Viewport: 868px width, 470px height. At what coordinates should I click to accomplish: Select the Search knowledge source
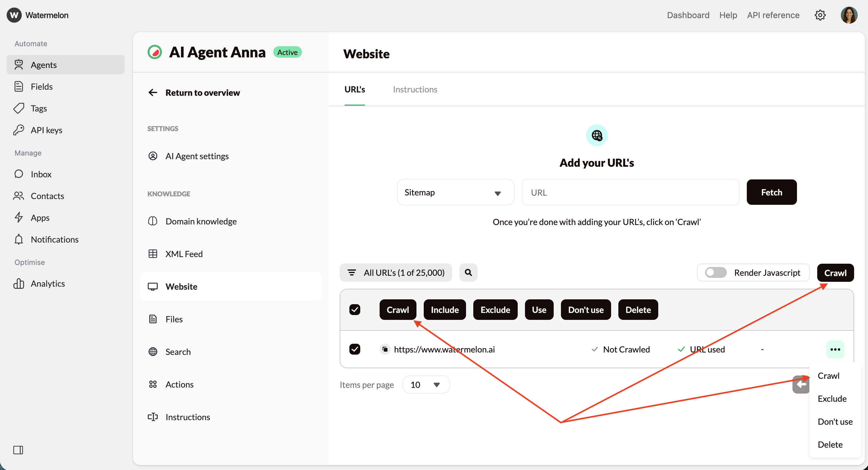pos(178,352)
